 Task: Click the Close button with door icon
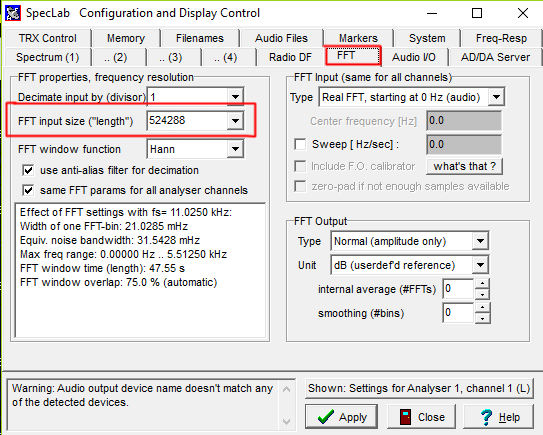[x=421, y=417]
